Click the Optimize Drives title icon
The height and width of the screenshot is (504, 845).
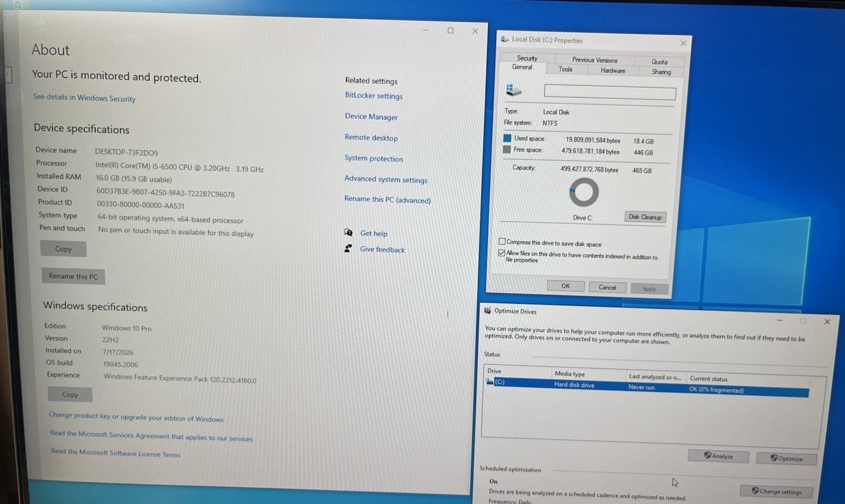pos(487,311)
